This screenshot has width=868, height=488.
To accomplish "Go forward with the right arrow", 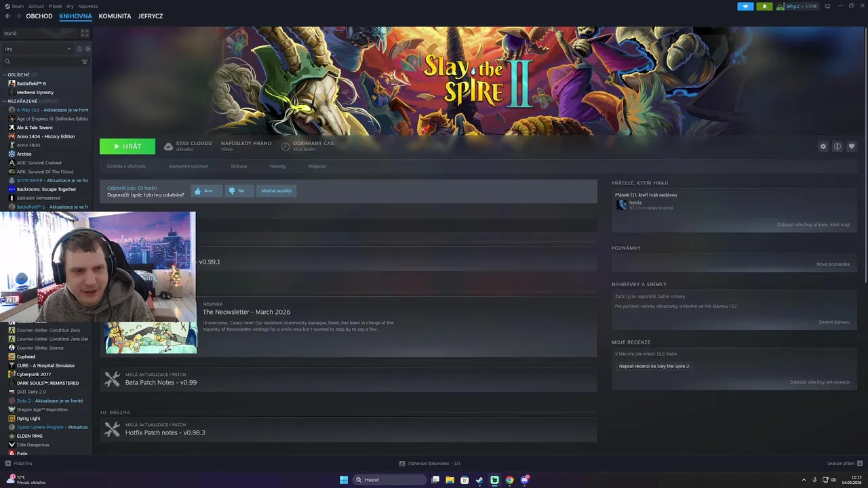I will (x=18, y=16).
